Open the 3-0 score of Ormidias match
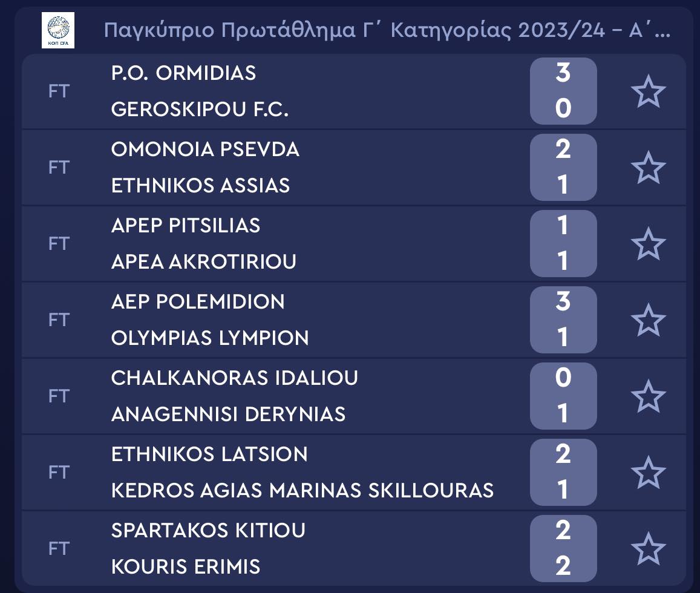 coord(563,91)
